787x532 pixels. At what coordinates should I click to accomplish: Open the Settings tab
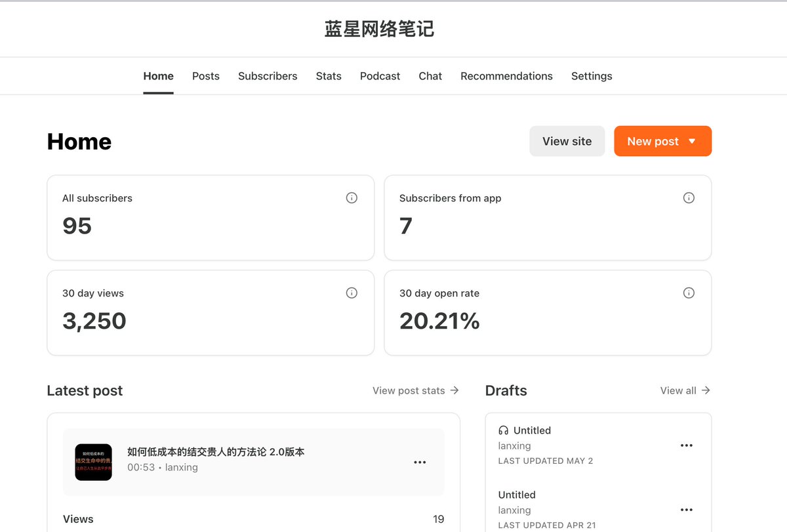592,76
